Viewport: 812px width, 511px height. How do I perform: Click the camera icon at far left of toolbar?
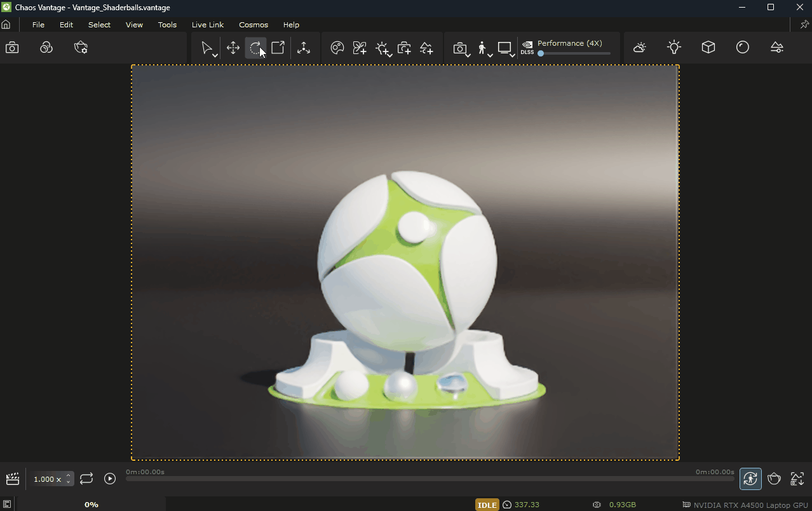point(12,48)
